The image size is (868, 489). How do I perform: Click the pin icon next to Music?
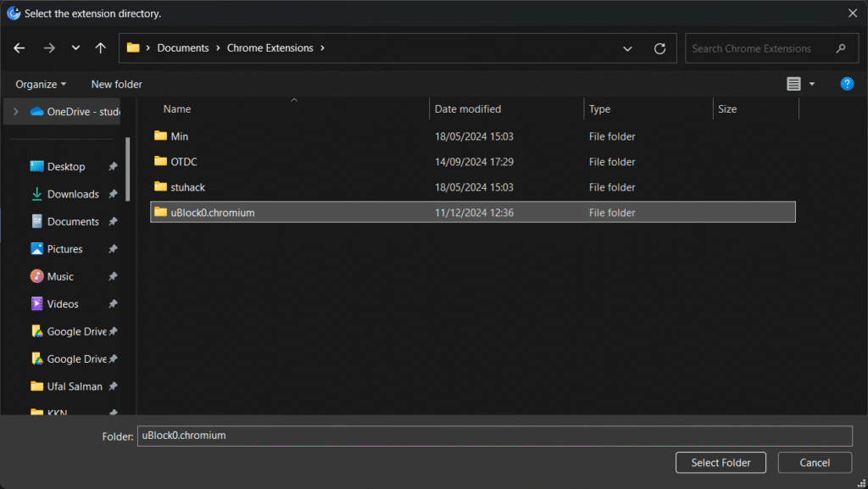pyautogui.click(x=113, y=276)
